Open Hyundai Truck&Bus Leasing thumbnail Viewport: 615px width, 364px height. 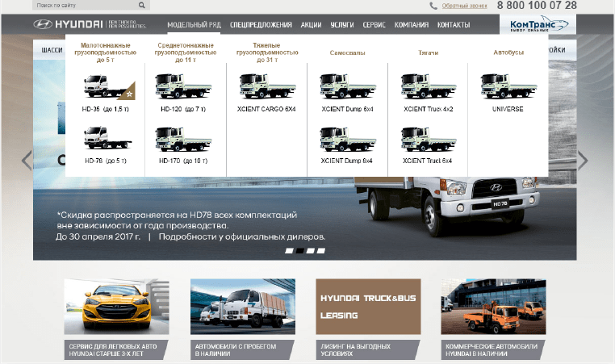click(x=368, y=307)
